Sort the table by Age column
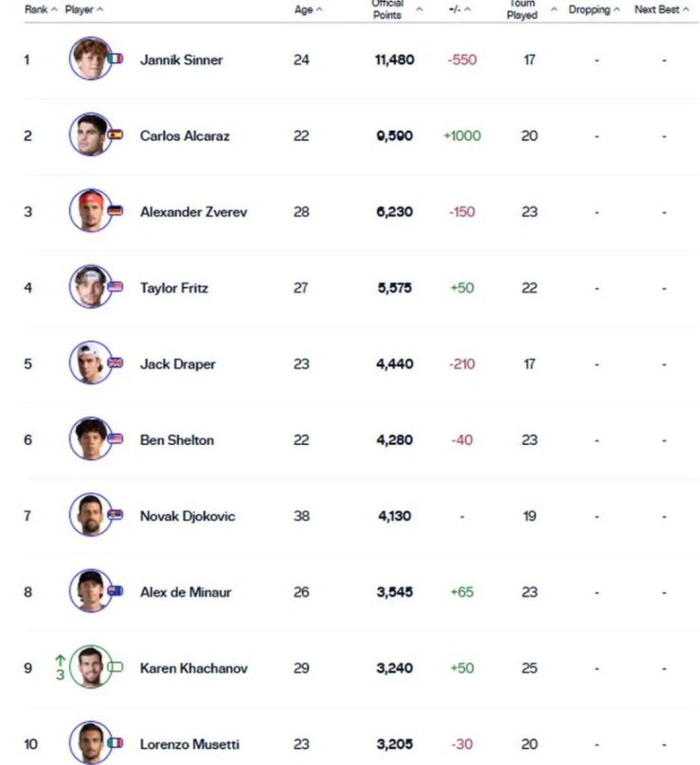 click(308, 10)
